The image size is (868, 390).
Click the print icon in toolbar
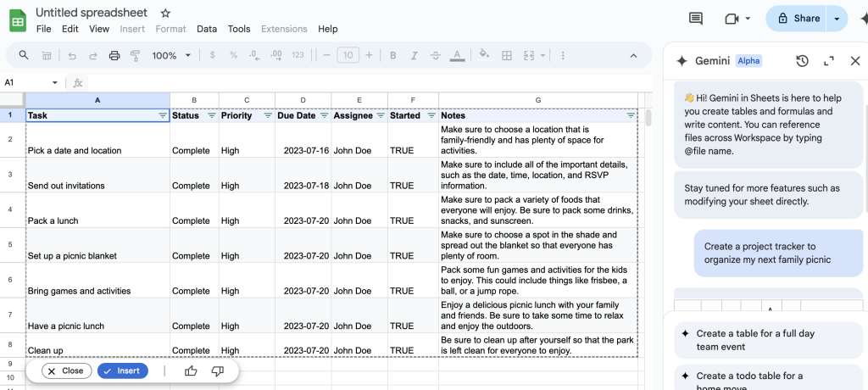[x=114, y=56]
